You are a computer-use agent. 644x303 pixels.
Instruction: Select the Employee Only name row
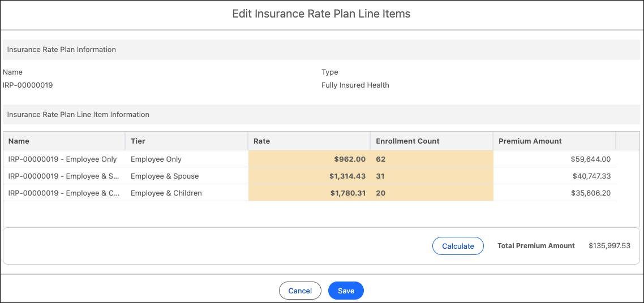pyautogui.click(x=63, y=159)
